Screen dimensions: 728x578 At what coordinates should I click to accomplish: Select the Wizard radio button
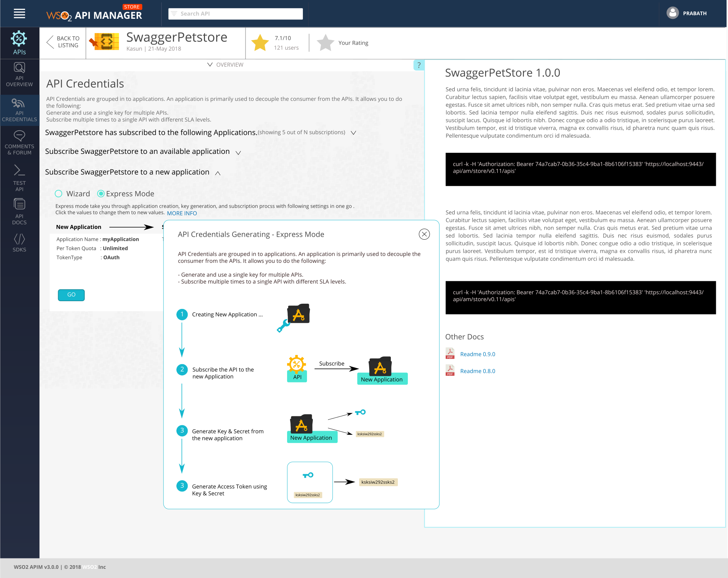coord(59,194)
